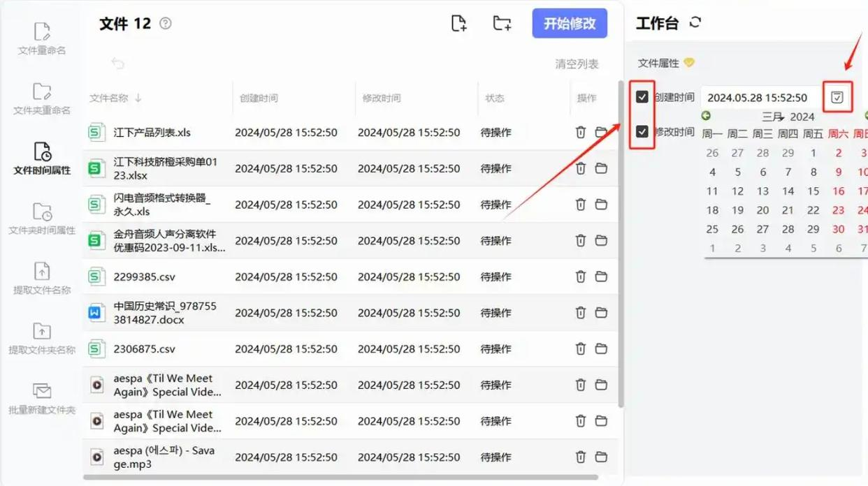868x486 pixels.
Task: Uncheck the 修改时间 checkbox
Action: (x=642, y=131)
